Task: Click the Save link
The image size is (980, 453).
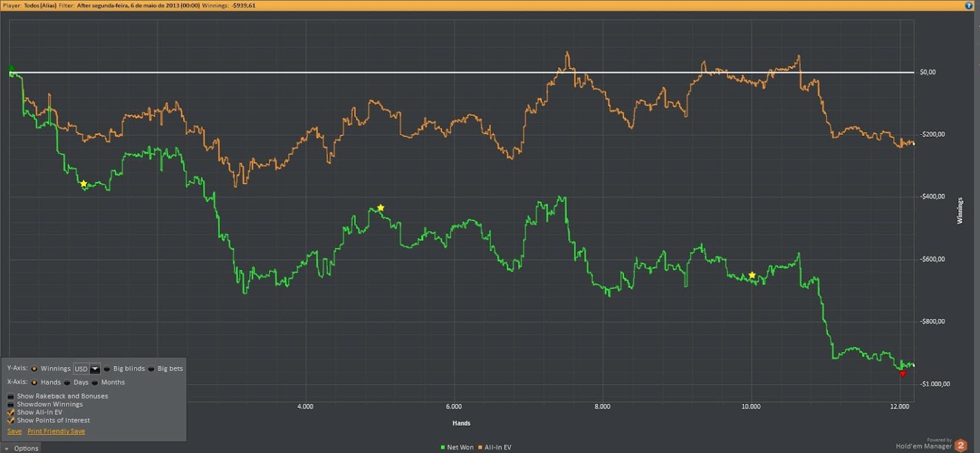Action: point(14,431)
